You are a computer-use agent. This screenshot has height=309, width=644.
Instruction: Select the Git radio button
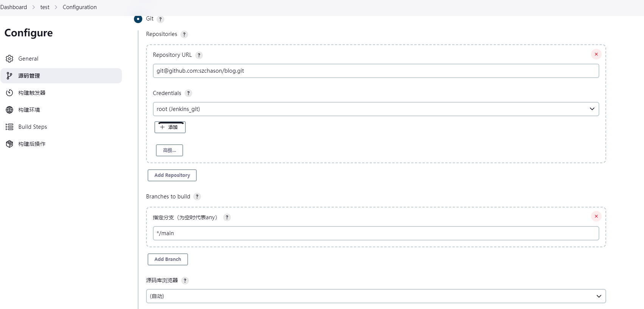[x=138, y=19]
